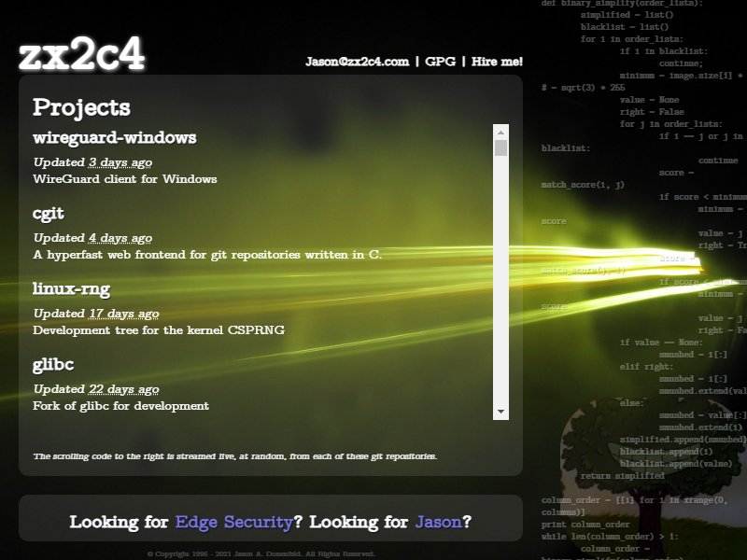The image size is (747, 560).
Task: Open the GPG key link
Action: [440, 62]
